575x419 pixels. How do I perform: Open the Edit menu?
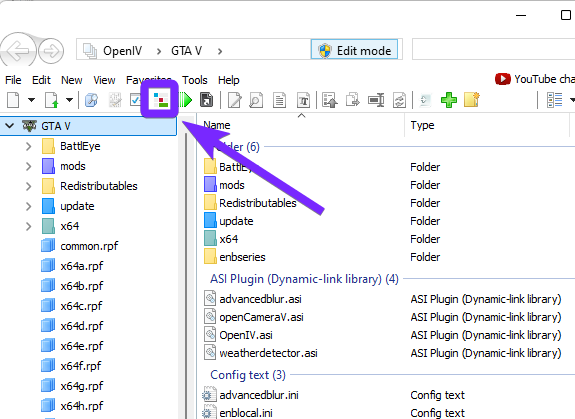click(41, 80)
